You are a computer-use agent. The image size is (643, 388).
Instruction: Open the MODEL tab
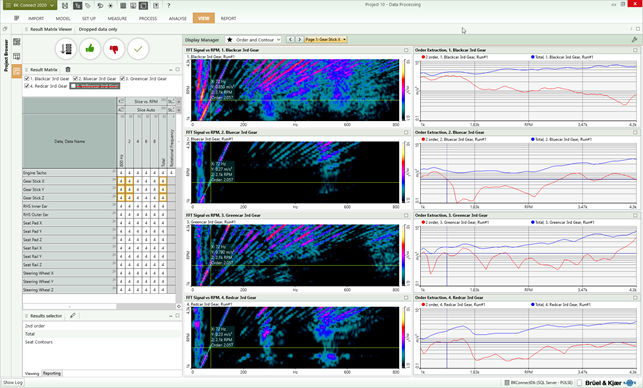click(x=63, y=18)
